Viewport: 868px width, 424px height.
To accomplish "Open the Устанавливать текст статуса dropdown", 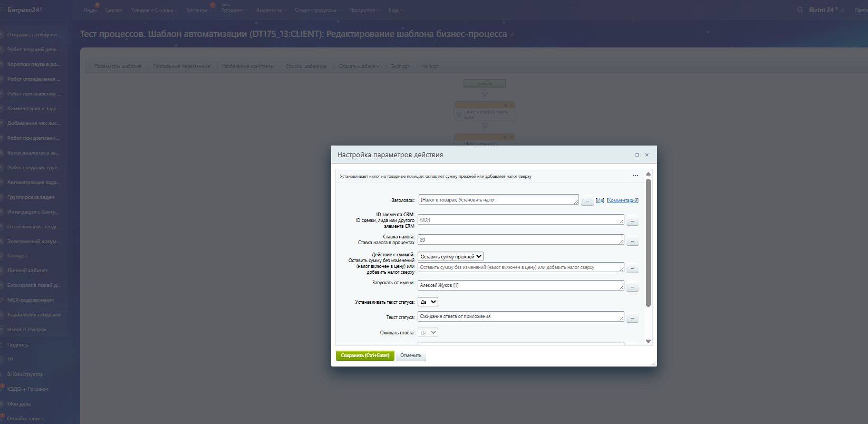I will pyautogui.click(x=428, y=302).
